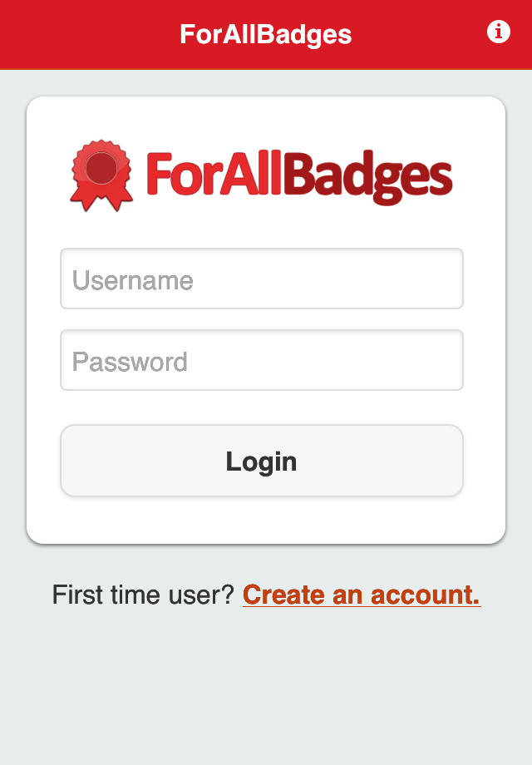The height and width of the screenshot is (765, 532).
Task: Click empty gray area below the sign-up link
Action: (266, 690)
